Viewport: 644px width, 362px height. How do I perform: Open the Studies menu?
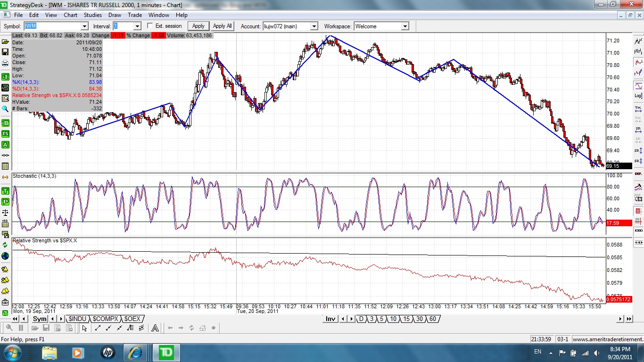coord(93,15)
